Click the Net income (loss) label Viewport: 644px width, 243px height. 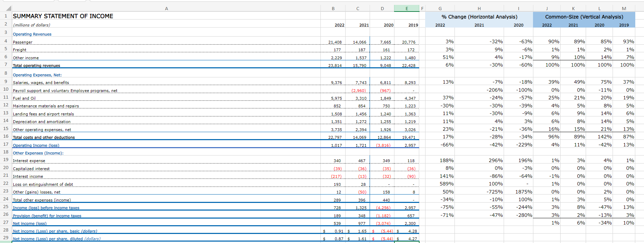click(30, 223)
